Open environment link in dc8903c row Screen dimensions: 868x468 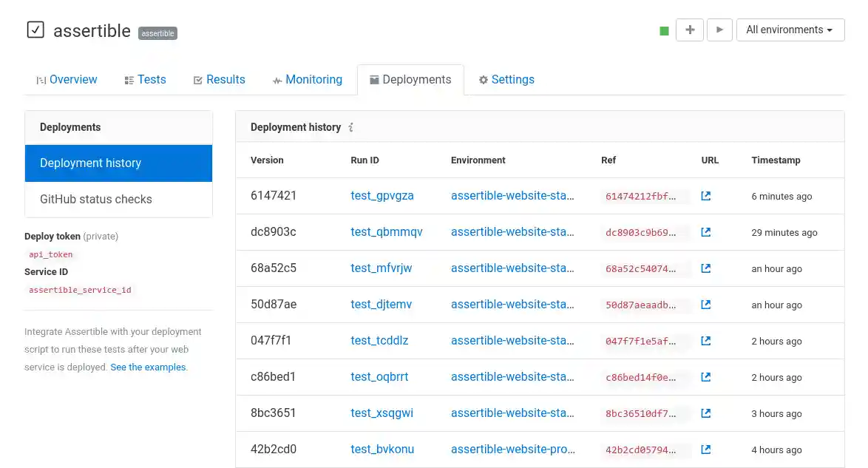(512, 232)
